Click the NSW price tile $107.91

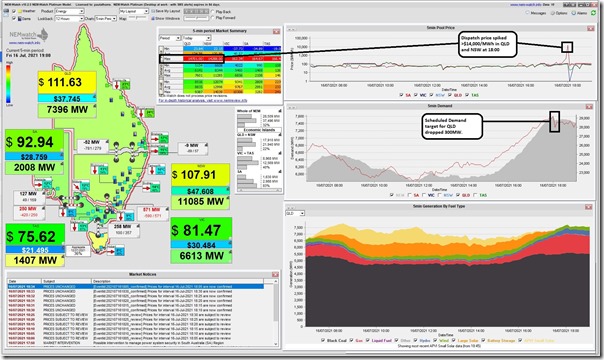(200, 175)
